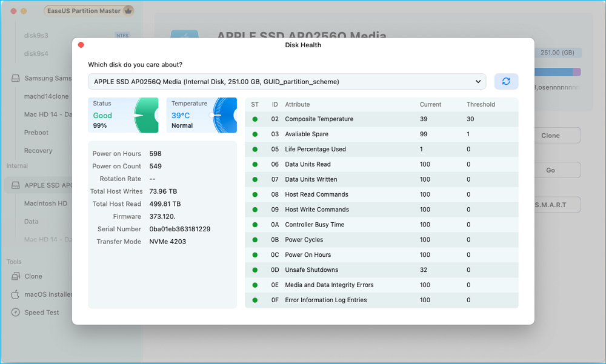Screen dimensions: 606x364
Task: Select Preboot volume in sidebar
Action: click(x=36, y=133)
